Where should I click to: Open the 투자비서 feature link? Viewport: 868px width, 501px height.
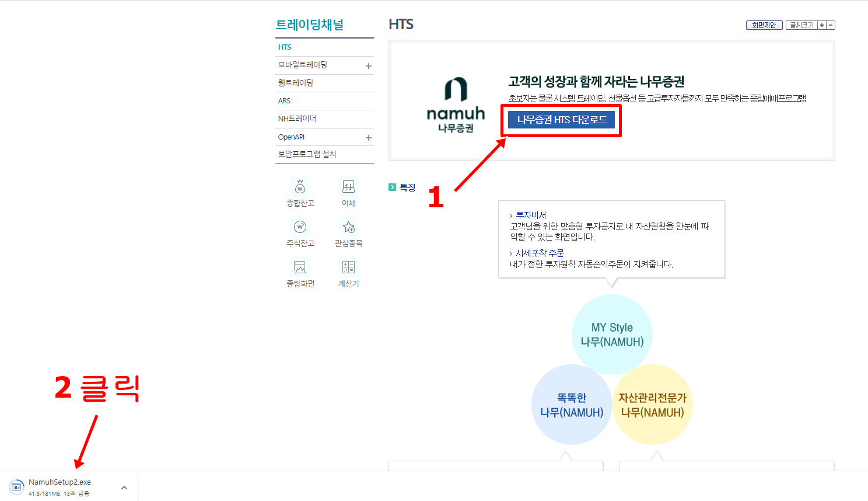tap(530, 215)
